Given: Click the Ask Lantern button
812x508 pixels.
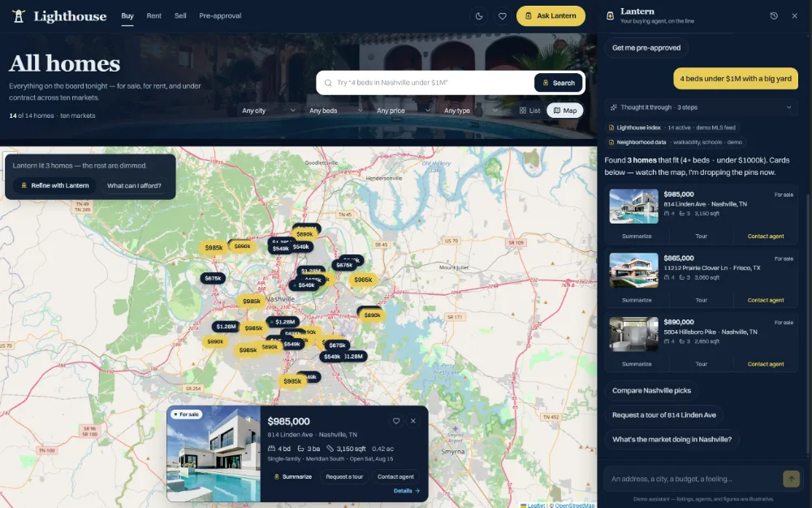Looking at the screenshot, I should tap(551, 16).
